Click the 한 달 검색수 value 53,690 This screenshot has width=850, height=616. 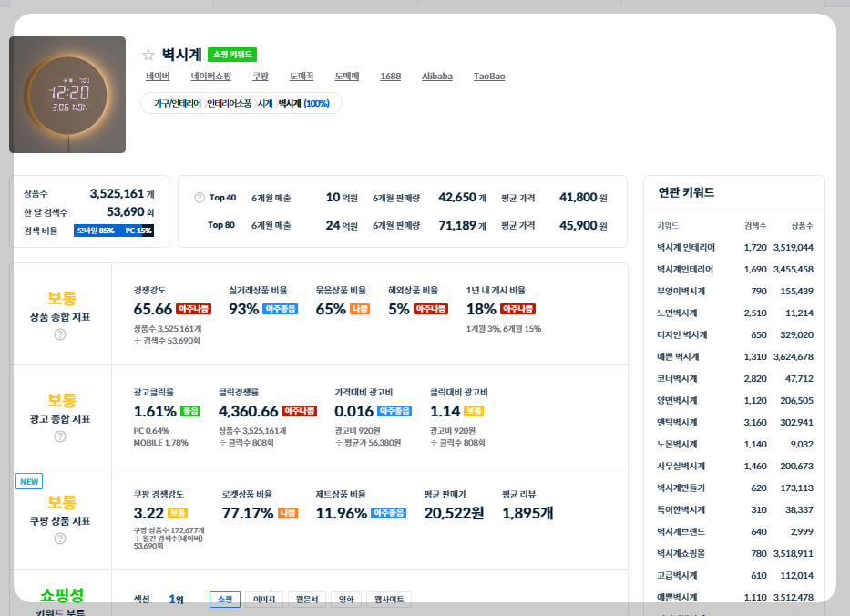point(125,211)
